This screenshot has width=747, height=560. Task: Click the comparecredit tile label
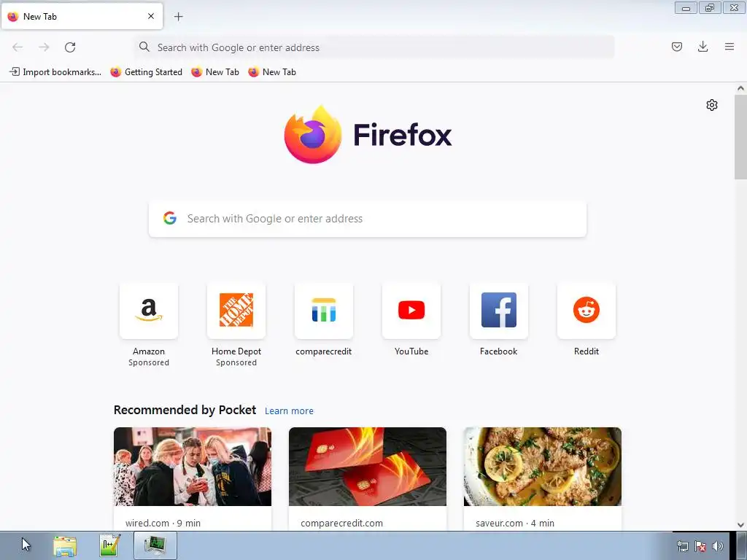323,351
